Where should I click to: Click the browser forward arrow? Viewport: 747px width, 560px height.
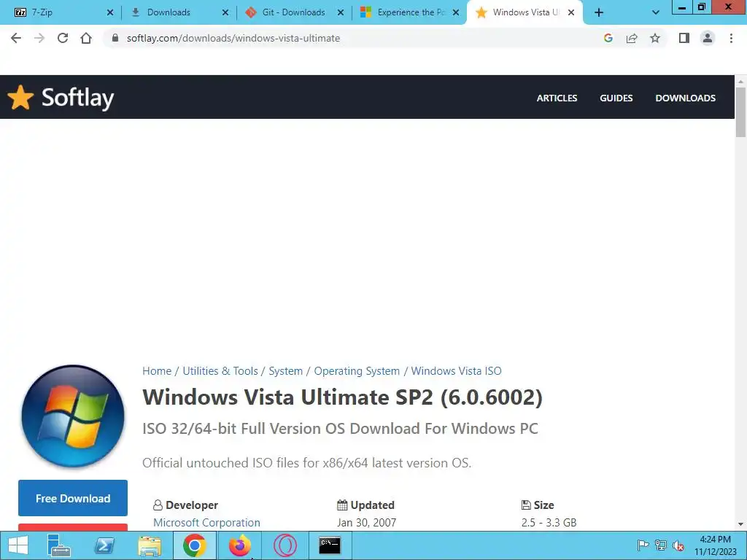[x=39, y=38]
